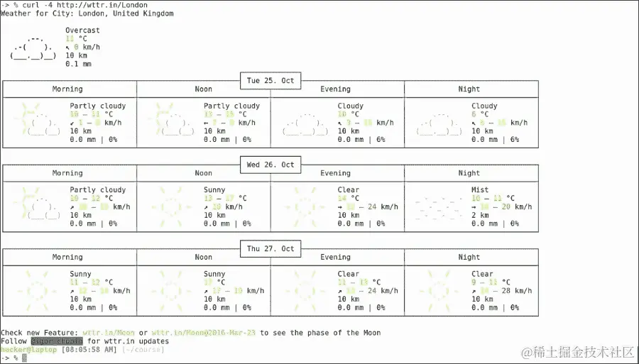Click partly cloudy art in Tue 25 Noon
Viewport: 639px width, 364px height.
click(173, 119)
